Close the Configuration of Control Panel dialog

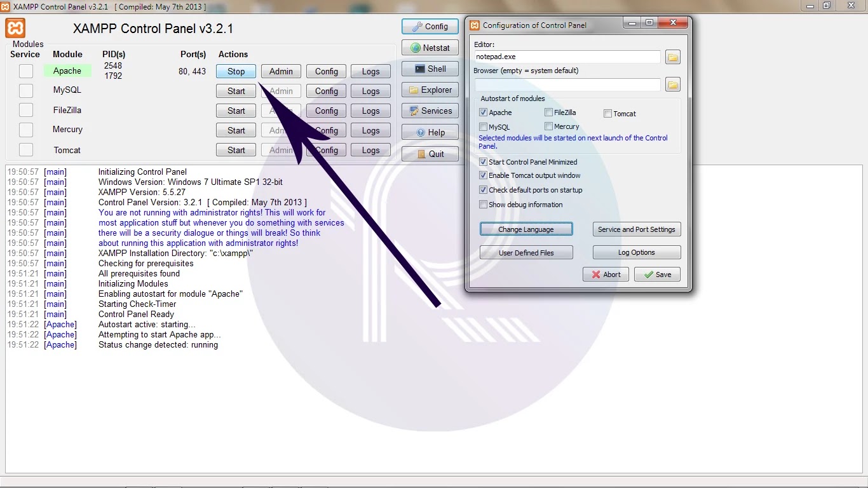pos(673,24)
